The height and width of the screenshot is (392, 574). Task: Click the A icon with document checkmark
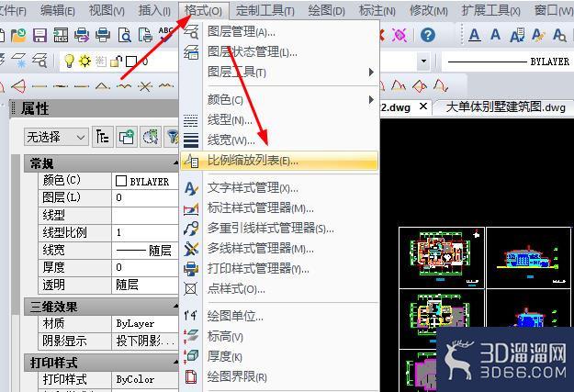[517, 36]
